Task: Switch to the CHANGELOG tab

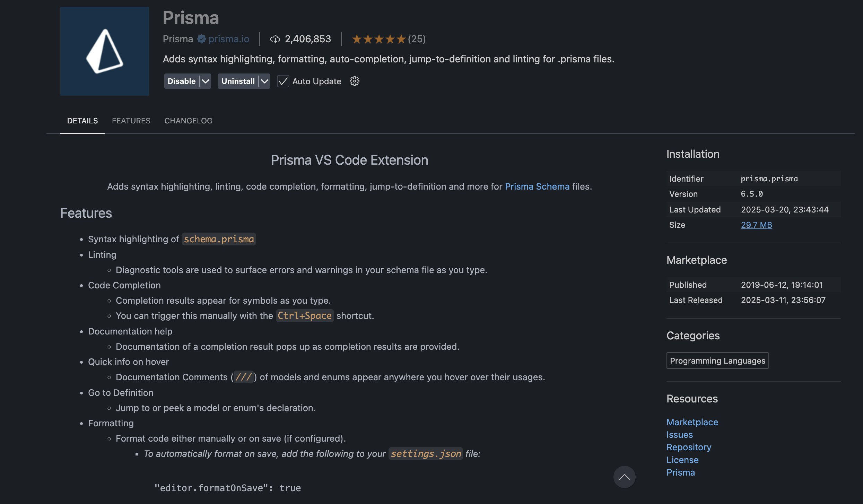Action: pos(188,121)
